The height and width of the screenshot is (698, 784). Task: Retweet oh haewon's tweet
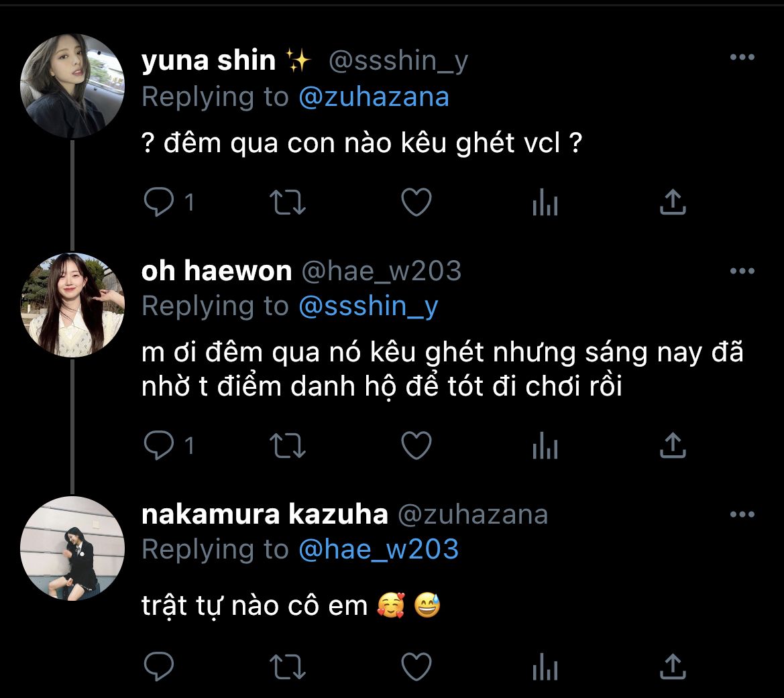[x=287, y=446]
